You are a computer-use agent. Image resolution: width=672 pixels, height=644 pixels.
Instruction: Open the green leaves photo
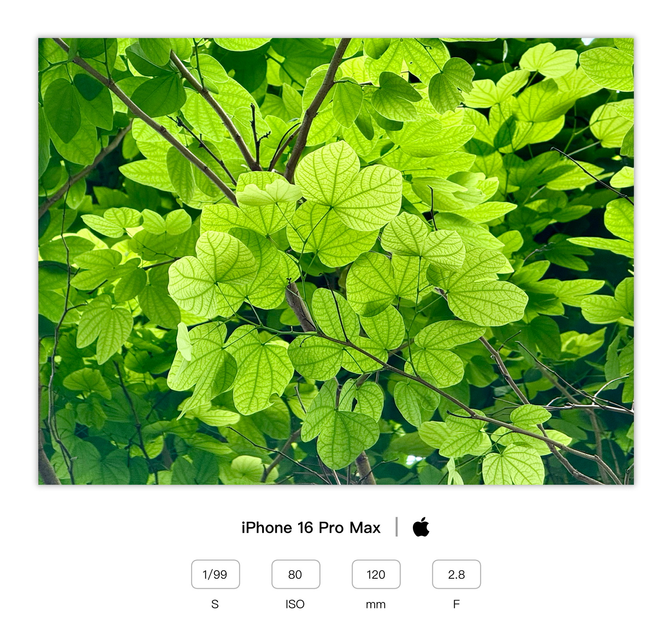[x=336, y=261]
